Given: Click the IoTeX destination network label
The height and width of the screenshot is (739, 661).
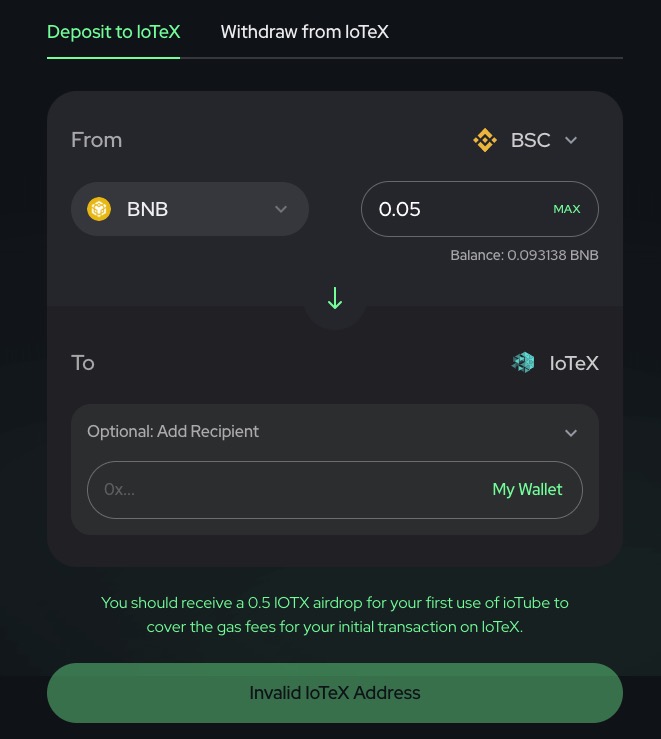Looking at the screenshot, I should coord(574,363).
